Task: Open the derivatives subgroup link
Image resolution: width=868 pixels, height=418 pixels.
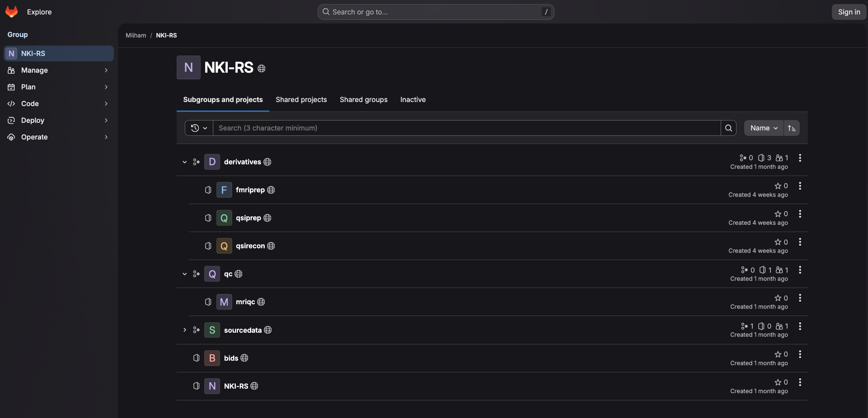Action: pyautogui.click(x=243, y=162)
